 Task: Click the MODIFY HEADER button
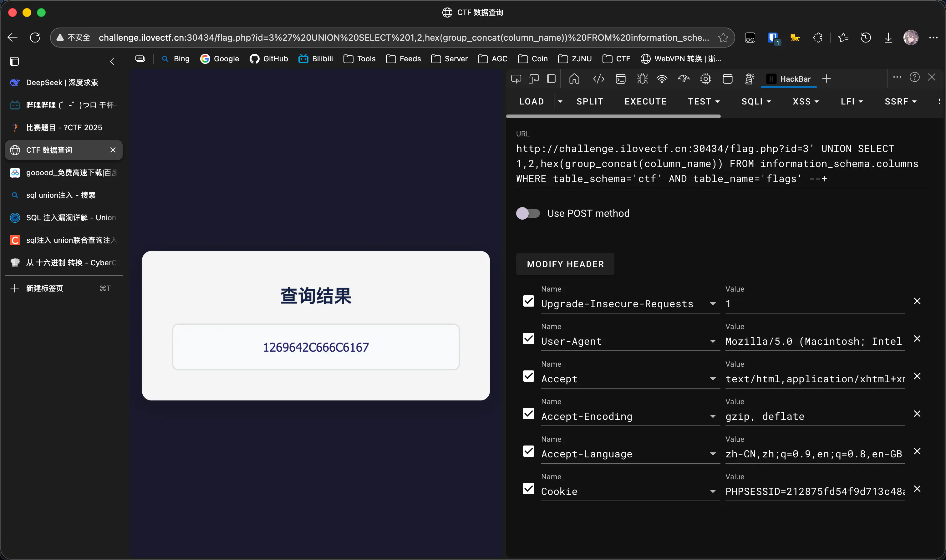coord(565,264)
